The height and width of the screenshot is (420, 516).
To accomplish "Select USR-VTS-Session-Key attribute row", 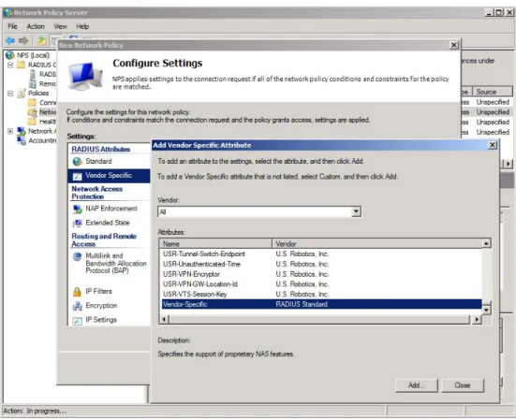I will click(x=321, y=294).
